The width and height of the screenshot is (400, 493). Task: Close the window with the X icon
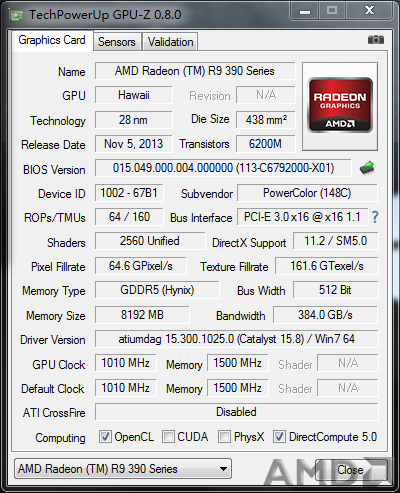pos(369,11)
